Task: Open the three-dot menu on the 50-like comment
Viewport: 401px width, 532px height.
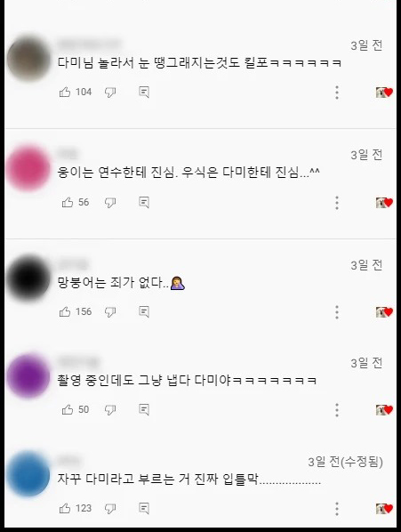Action: (337, 410)
